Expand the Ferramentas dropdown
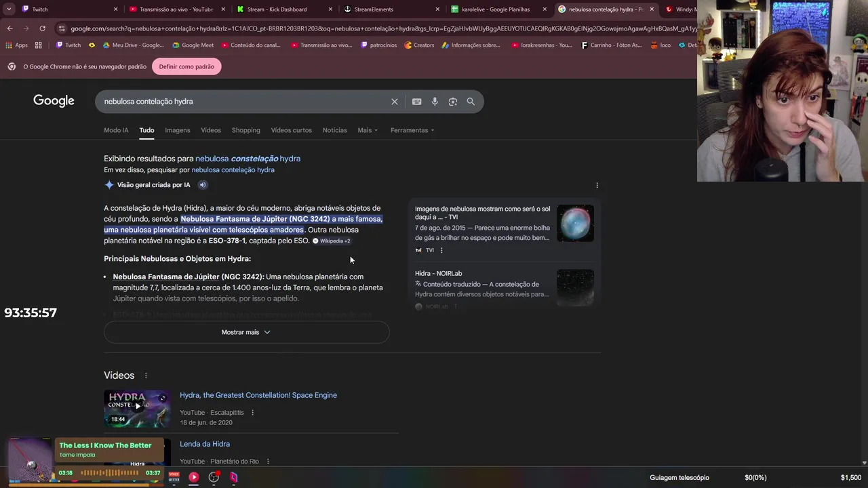868x488 pixels. tap(412, 130)
